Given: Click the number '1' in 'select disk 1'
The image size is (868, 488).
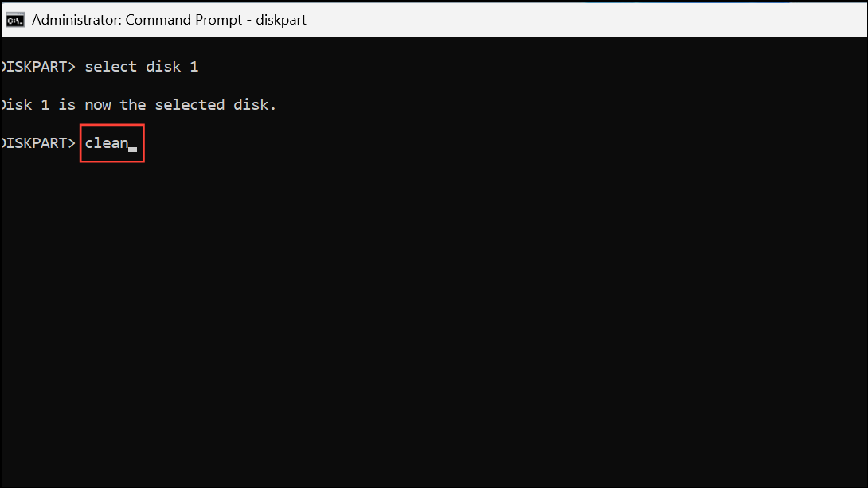Looking at the screenshot, I should coord(194,67).
